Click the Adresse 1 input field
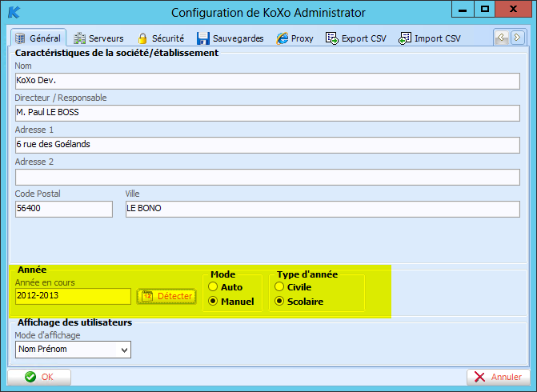The height and width of the screenshot is (392, 537). pyautogui.click(x=267, y=145)
